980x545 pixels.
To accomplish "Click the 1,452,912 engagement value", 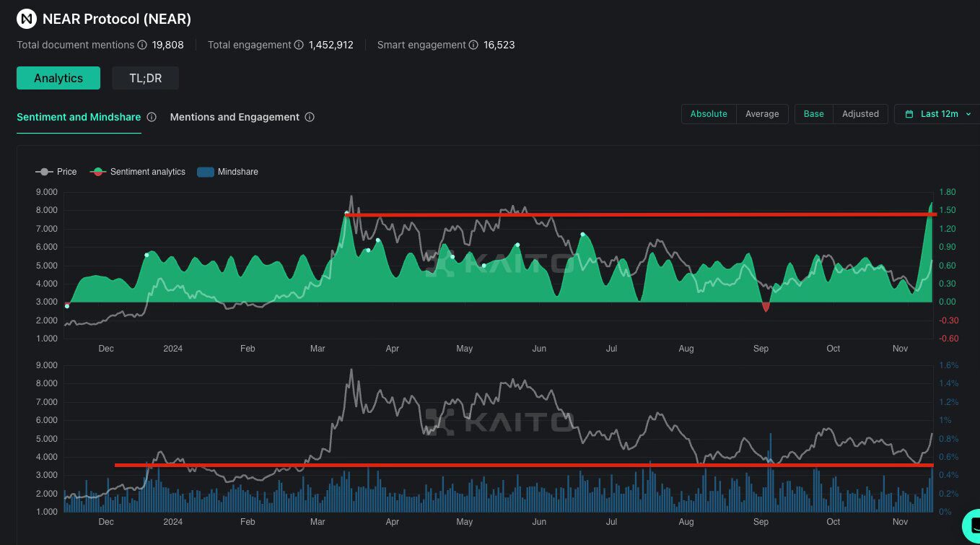I will tap(331, 45).
